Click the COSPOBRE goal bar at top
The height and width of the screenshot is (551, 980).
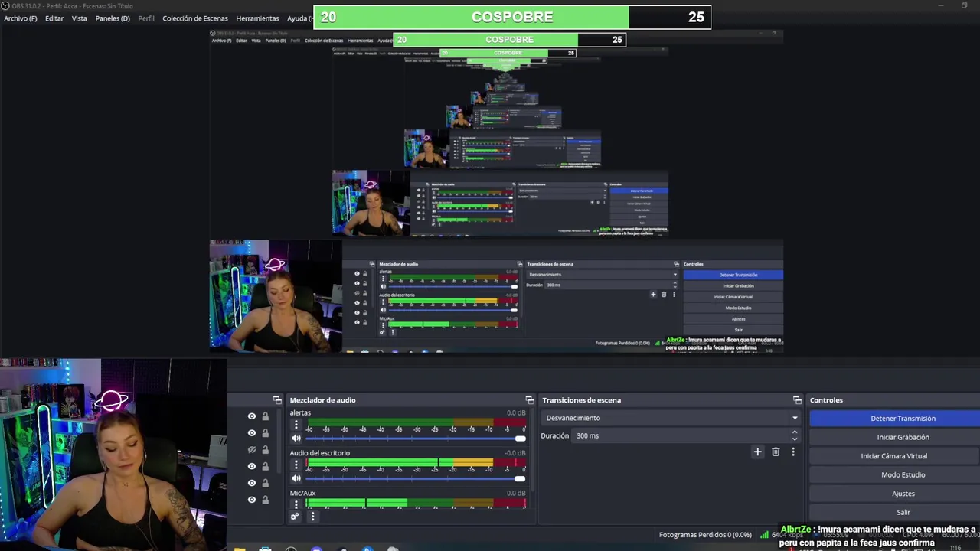pyautogui.click(x=512, y=17)
